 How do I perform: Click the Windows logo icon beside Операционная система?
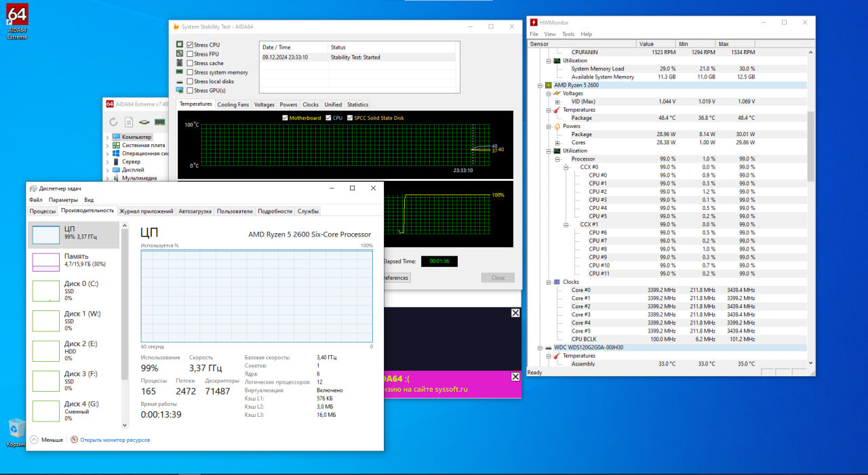point(116,153)
